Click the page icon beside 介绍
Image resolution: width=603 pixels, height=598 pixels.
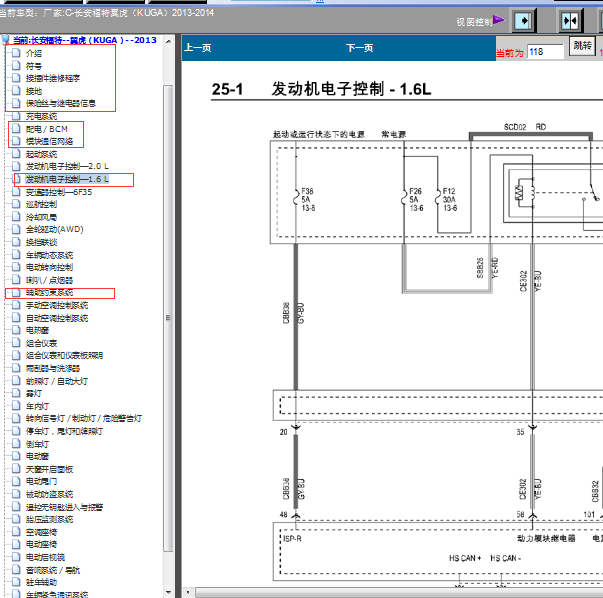(16, 53)
